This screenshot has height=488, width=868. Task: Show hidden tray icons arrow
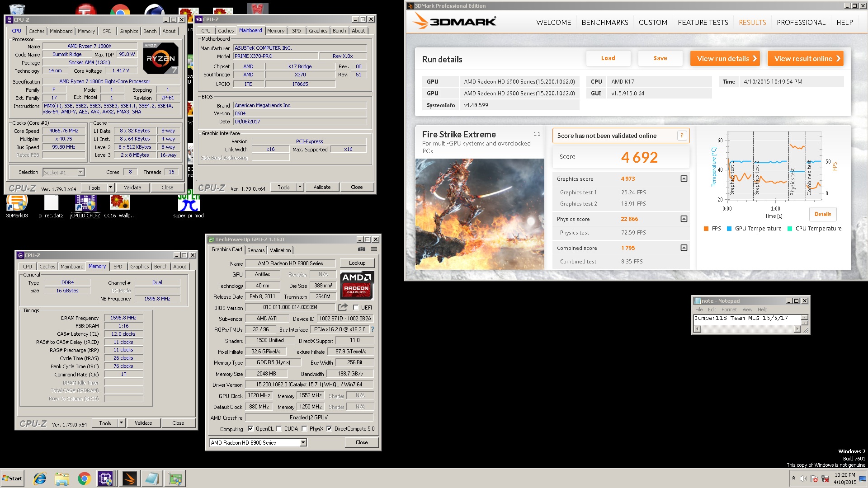pyautogui.click(x=793, y=478)
